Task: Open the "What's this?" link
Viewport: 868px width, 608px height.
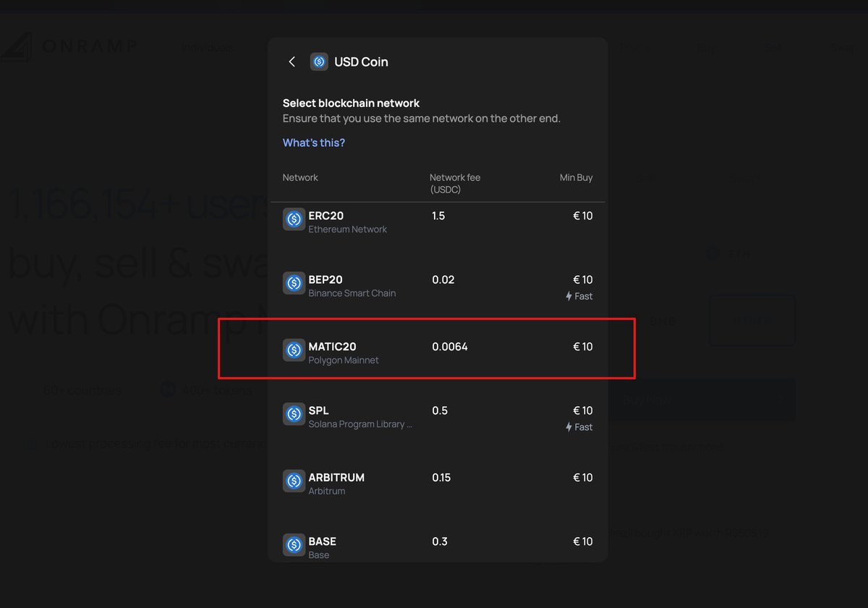Action: tap(314, 143)
